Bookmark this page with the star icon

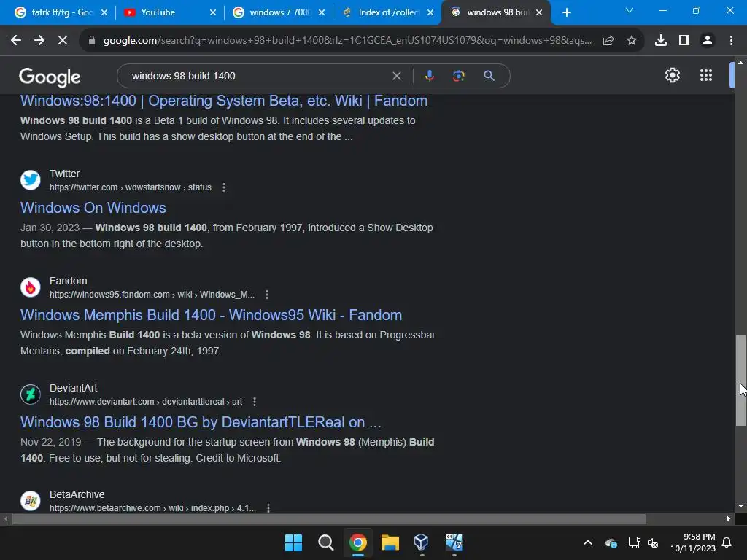[x=631, y=41]
